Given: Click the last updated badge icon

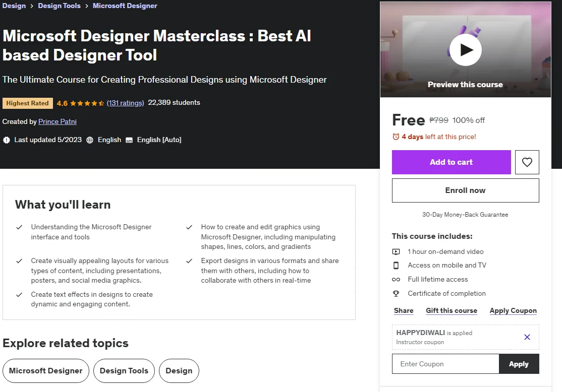Looking at the screenshot, I should pos(7,140).
